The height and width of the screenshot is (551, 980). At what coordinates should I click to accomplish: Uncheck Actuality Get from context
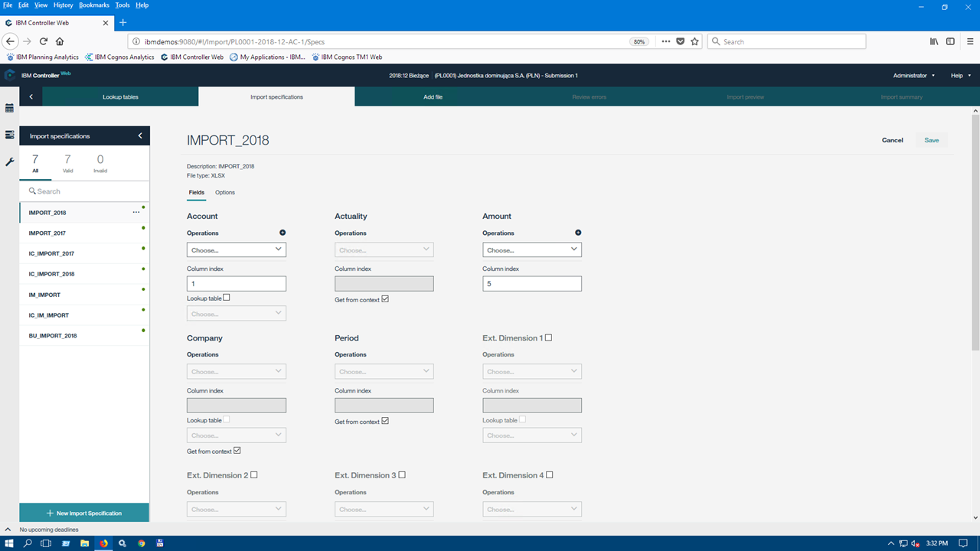tap(385, 299)
